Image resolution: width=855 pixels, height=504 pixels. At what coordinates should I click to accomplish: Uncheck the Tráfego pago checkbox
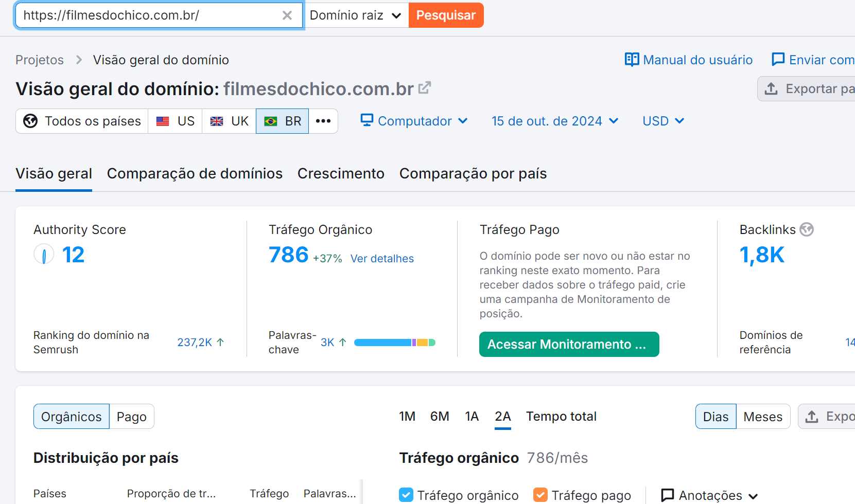pos(540,495)
